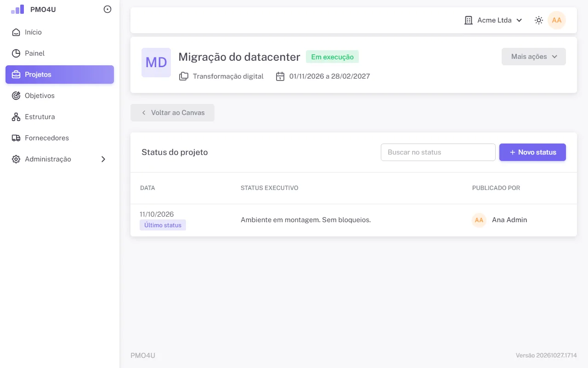Click the Painel pie-chart icon
The width and height of the screenshot is (588, 368).
pyautogui.click(x=16, y=53)
